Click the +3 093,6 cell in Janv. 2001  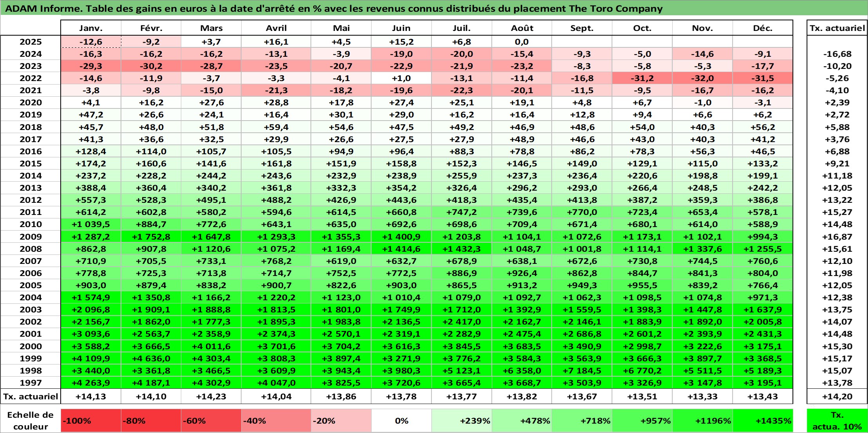pos(91,334)
